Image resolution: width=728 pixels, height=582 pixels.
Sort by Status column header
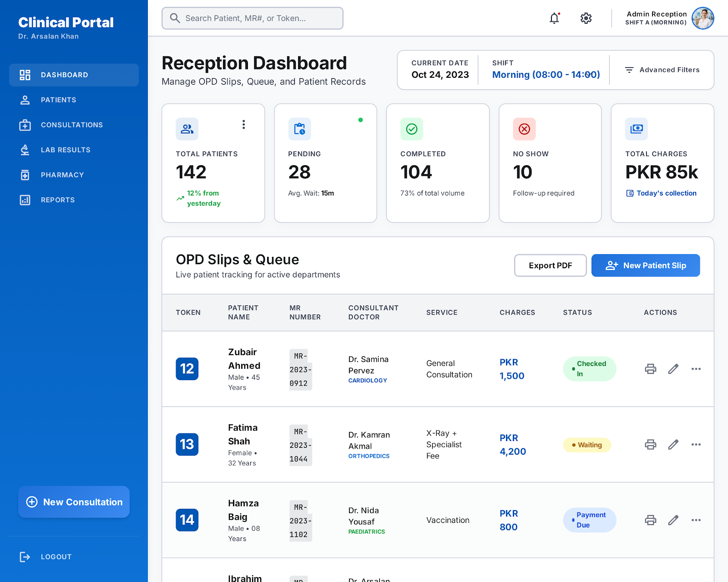577,312
